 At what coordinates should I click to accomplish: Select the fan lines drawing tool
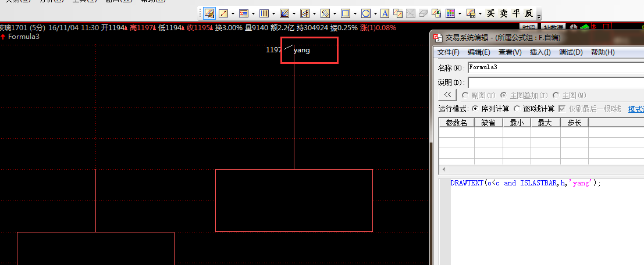coord(284,13)
